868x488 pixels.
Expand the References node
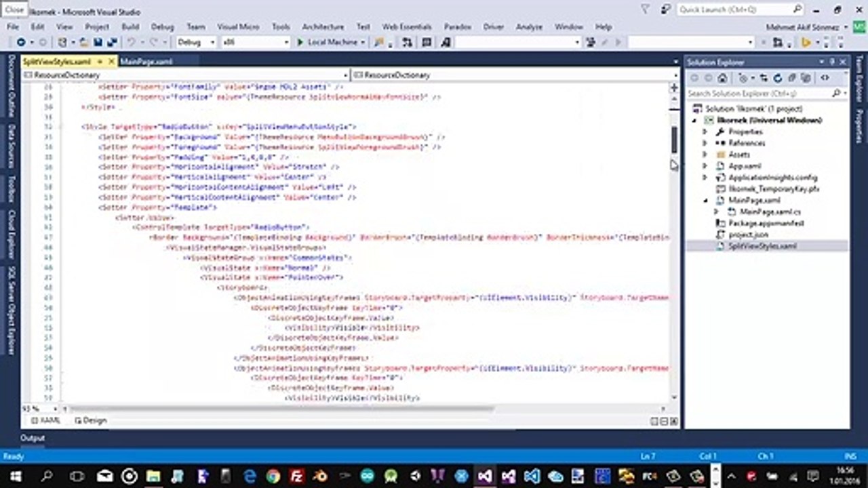click(x=705, y=143)
